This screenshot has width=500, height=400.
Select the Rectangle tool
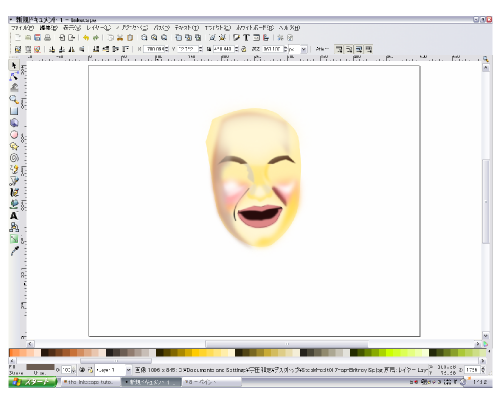[14, 111]
